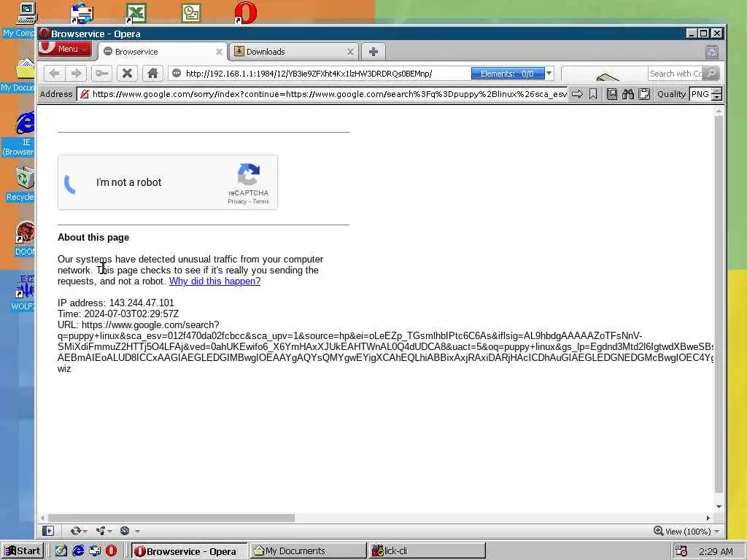747x560 pixels.
Task: Go to the Home page icon
Action: click(x=153, y=74)
